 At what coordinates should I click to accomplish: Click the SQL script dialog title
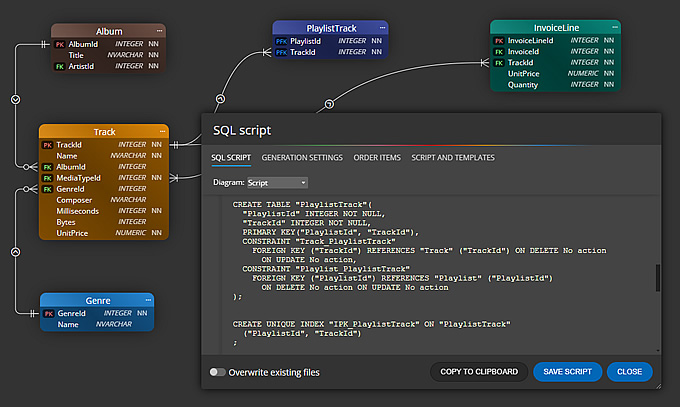(x=242, y=131)
